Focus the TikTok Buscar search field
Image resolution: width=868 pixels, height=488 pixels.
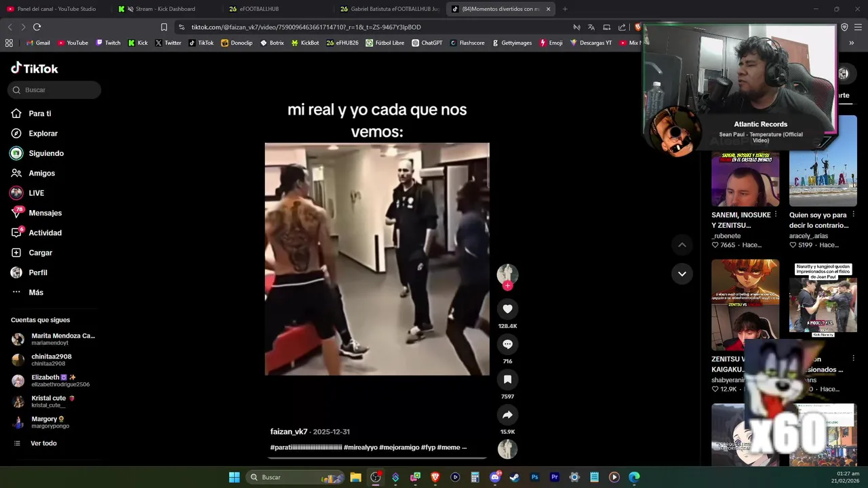pos(55,89)
